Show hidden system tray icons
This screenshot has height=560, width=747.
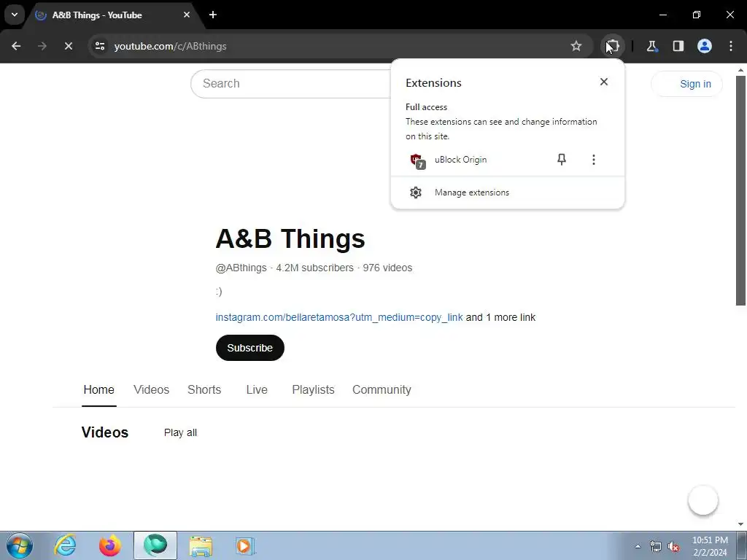click(x=638, y=546)
